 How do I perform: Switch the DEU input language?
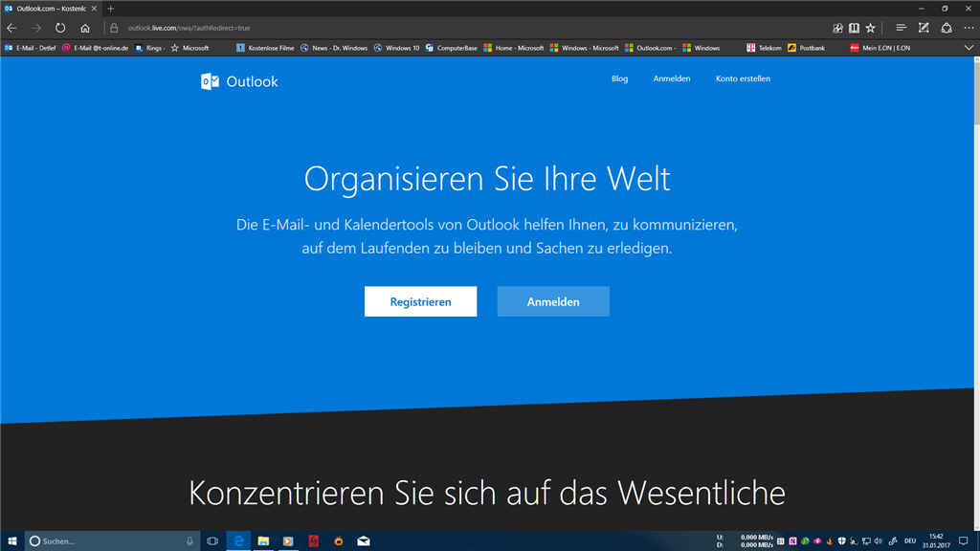click(x=910, y=541)
